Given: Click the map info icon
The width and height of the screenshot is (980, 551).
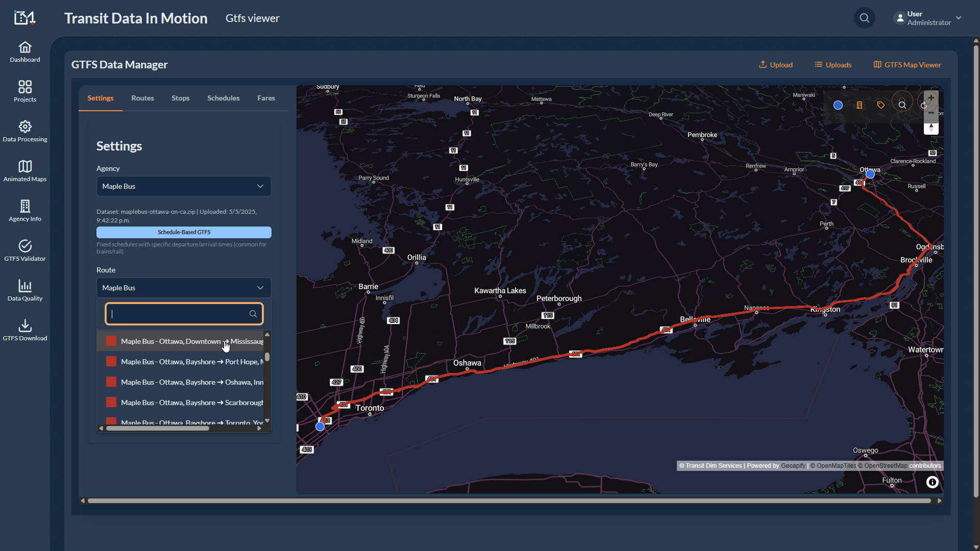Looking at the screenshot, I should click(x=932, y=482).
